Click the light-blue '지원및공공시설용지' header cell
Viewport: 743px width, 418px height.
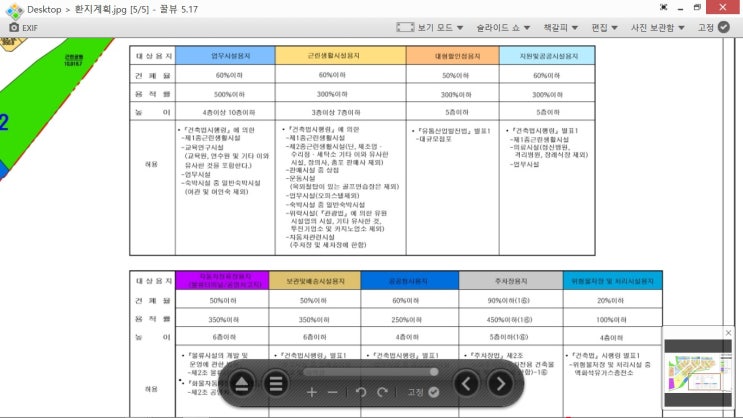click(x=547, y=55)
